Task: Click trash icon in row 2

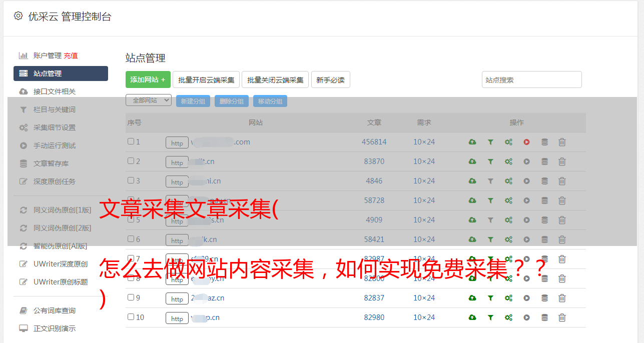Action: tap(562, 161)
